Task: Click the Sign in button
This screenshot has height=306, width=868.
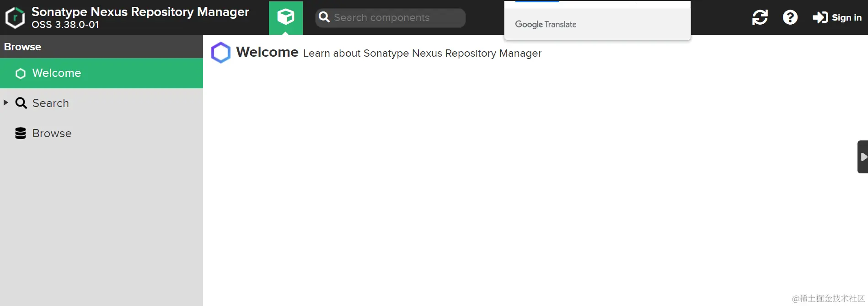Action: [837, 17]
